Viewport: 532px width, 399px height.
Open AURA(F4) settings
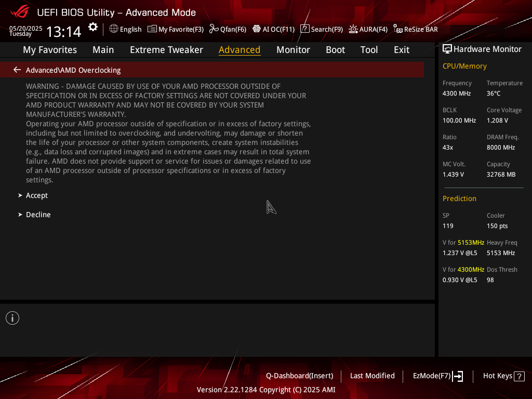pos(373,29)
